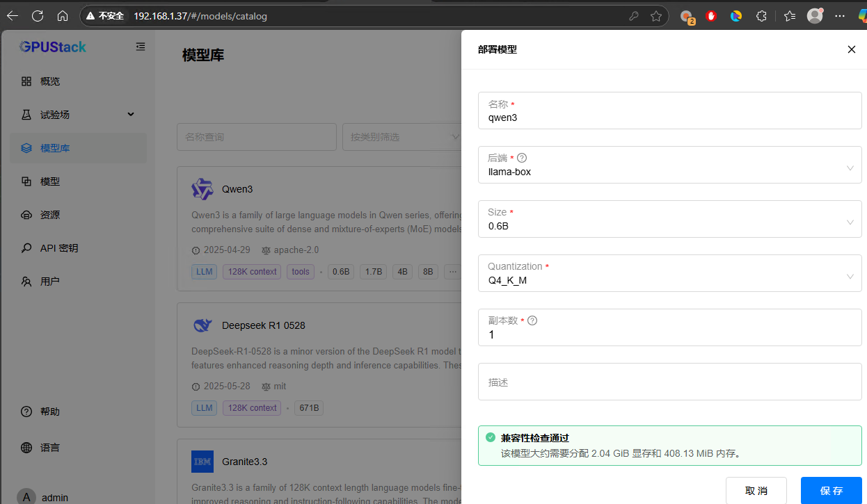Click the 名称查询 search field
Screen dimensions: 867x504
coord(257,137)
